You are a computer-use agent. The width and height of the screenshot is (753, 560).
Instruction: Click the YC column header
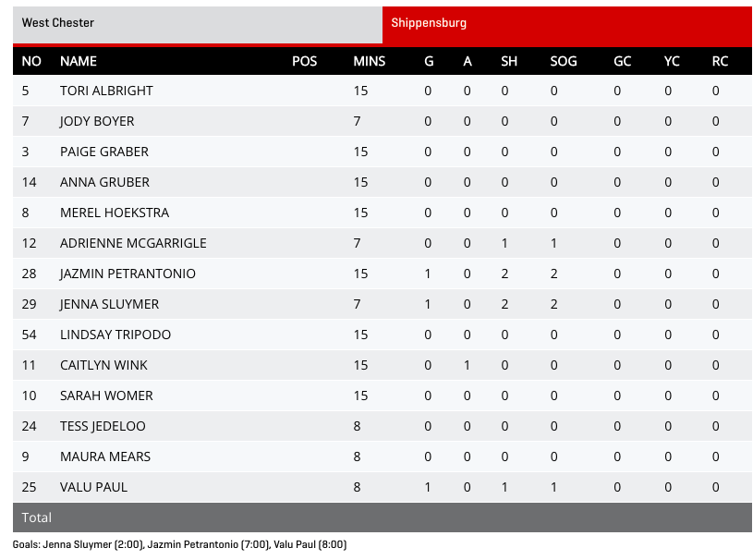pyautogui.click(x=672, y=62)
